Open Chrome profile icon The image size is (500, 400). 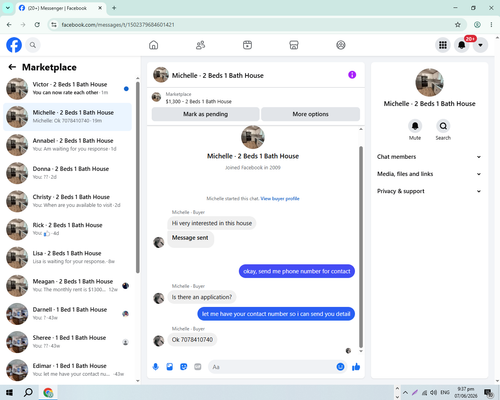(x=477, y=25)
